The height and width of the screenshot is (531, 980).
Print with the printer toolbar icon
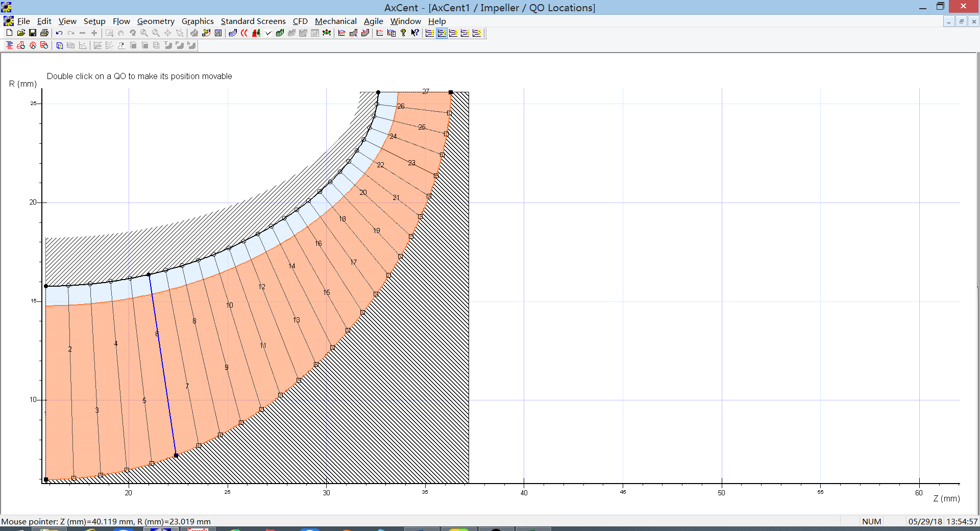[44, 33]
